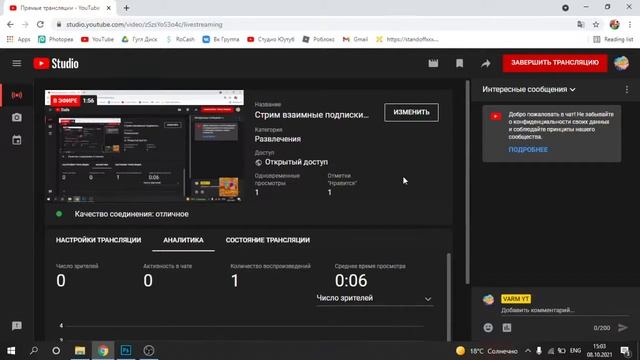The width and height of the screenshot is (640, 360).
Task: Switch to СОСТОЯНИЕ ТРАНСЛЯЦИИ tab
Action: pyautogui.click(x=268, y=240)
